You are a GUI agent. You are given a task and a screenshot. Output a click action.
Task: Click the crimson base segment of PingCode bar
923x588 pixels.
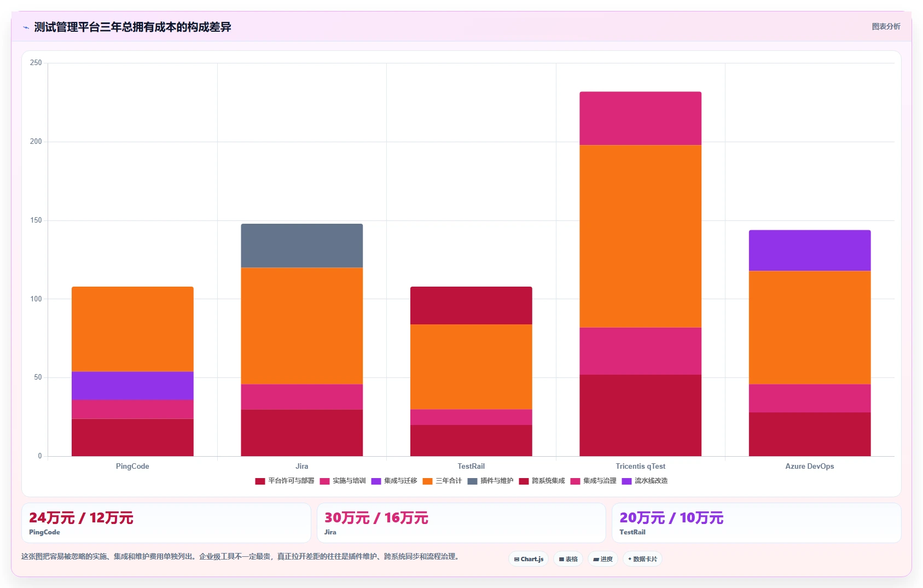pyautogui.click(x=132, y=438)
